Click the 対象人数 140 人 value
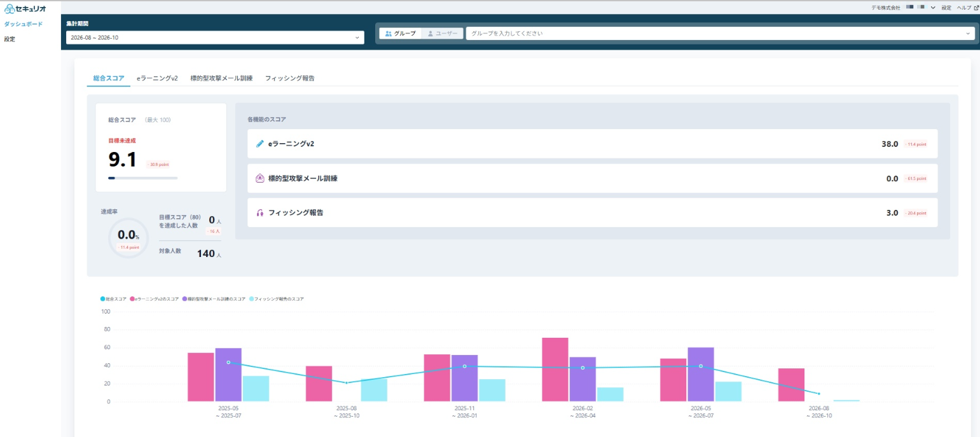The width and height of the screenshot is (980, 437). (209, 253)
